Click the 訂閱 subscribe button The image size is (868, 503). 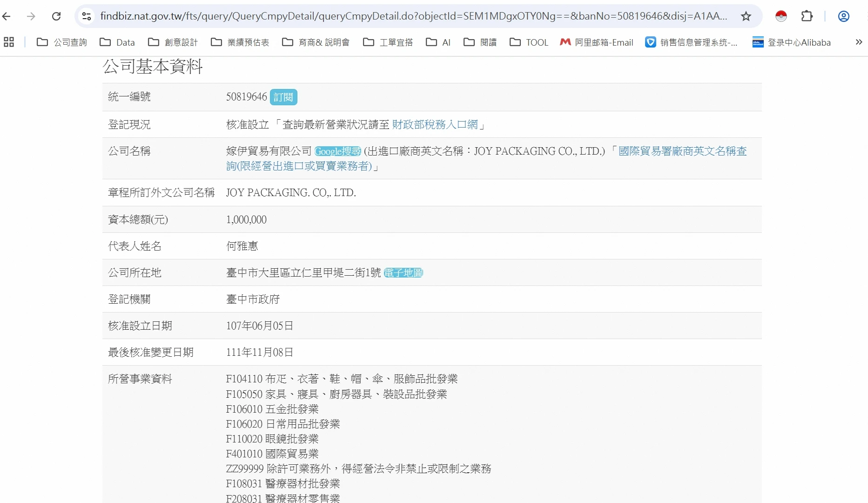click(283, 97)
